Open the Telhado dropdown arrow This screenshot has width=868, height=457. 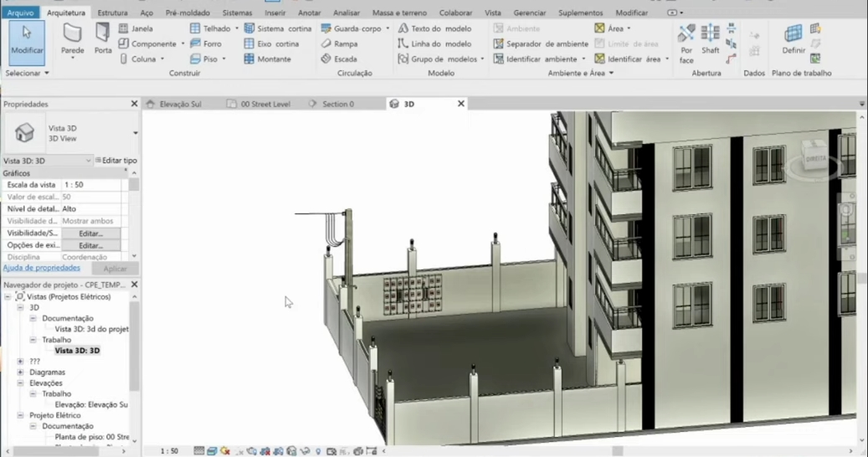click(236, 28)
